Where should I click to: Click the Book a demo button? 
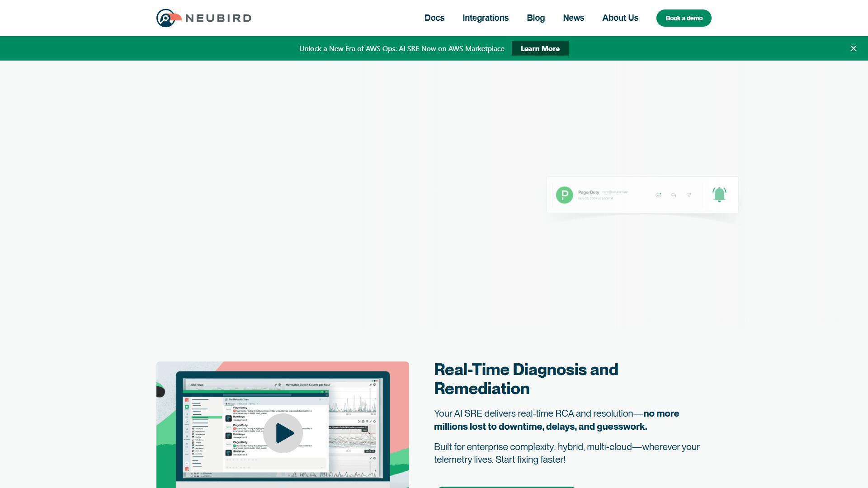point(684,18)
